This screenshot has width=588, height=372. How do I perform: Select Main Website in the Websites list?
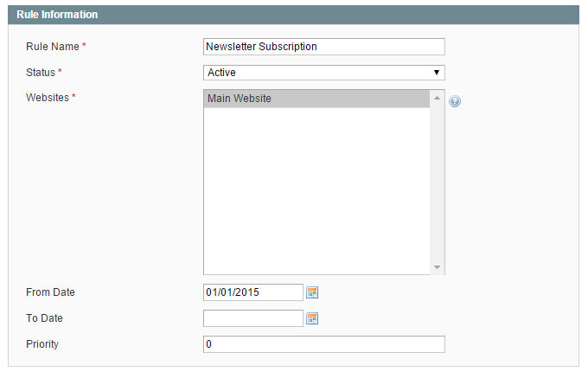click(316, 99)
